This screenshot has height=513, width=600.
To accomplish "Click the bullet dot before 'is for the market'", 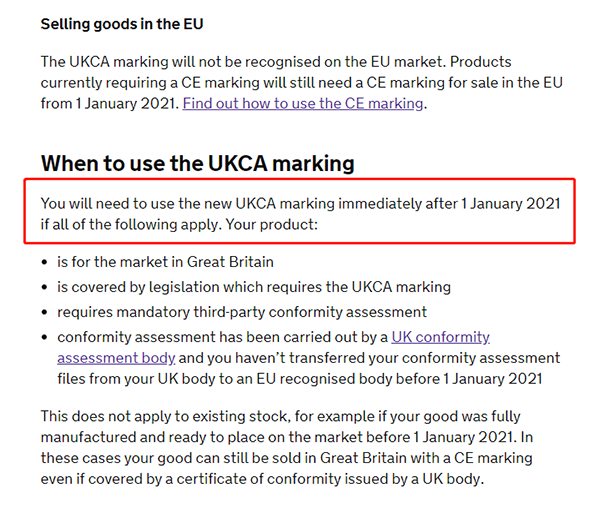I will pyautogui.click(x=45, y=262).
